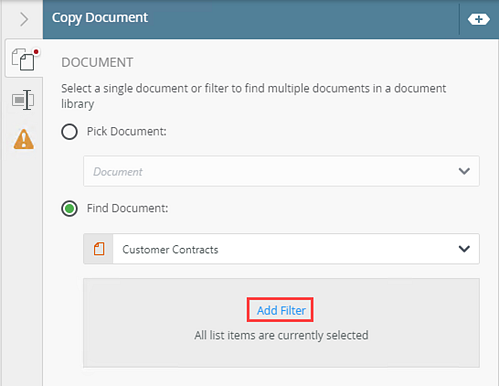
Task: Open the Customer Contracts library combo box
Action: click(281, 249)
